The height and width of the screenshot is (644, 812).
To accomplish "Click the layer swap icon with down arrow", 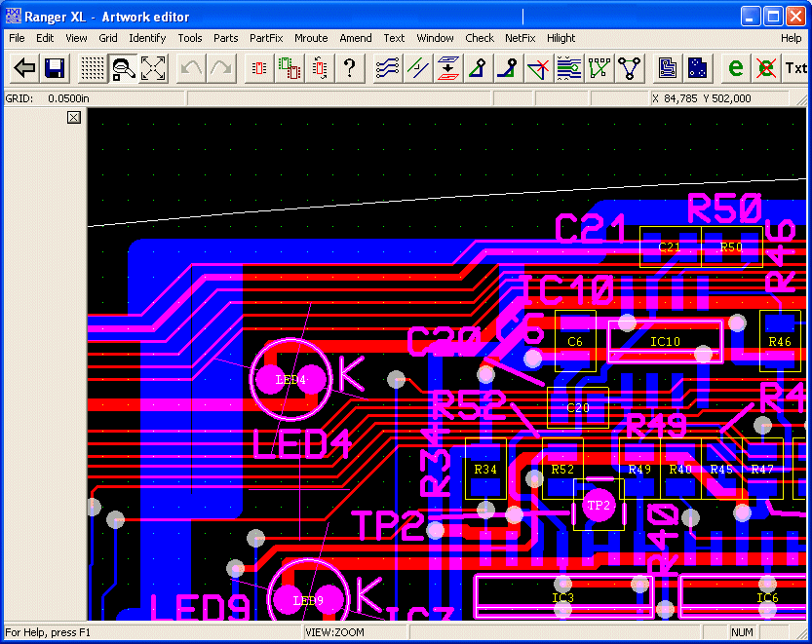I will (x=447, y=68).
